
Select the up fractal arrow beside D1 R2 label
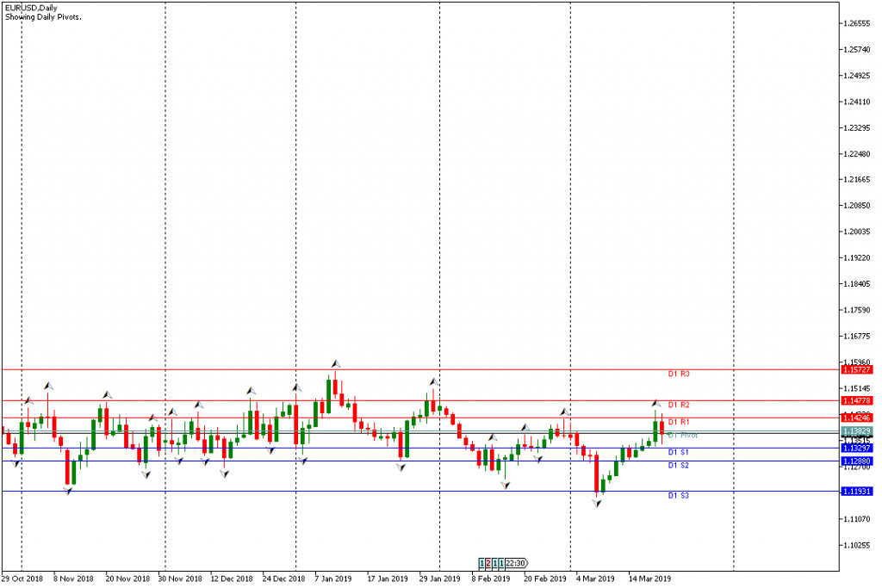click(x=655, y=403)
